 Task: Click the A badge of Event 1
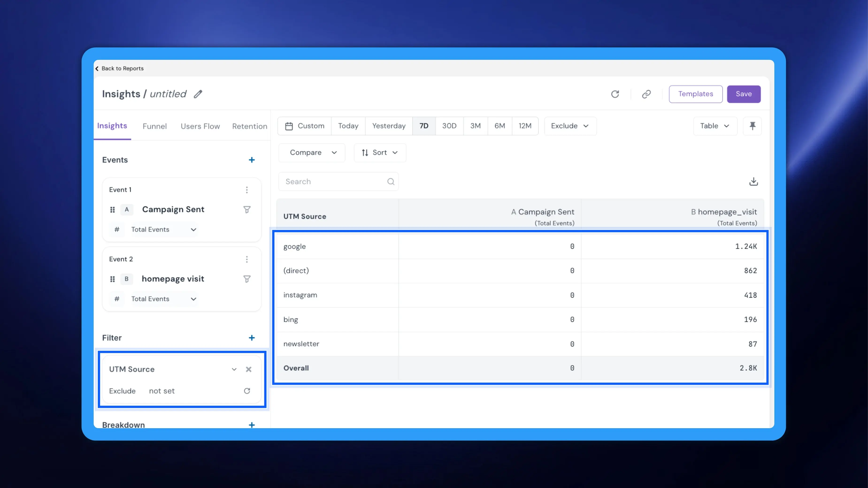pyautogui.click(x=127, y=210)
